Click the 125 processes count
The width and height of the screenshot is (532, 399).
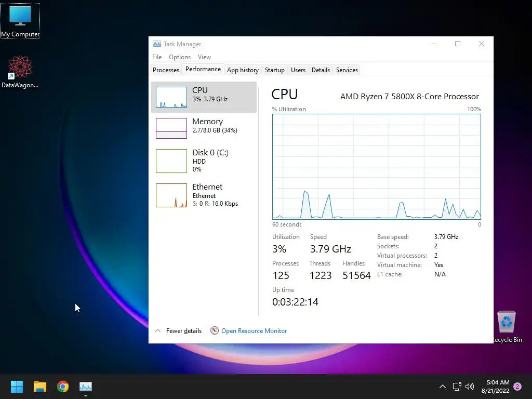[x=281, y=275]
